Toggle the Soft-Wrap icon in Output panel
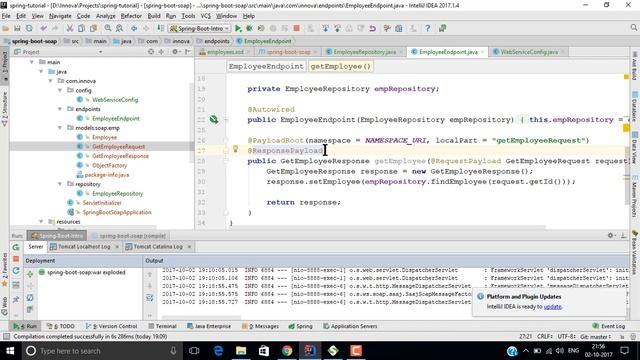The width and height of the screenshot is (640, 360). tap(150, 298)
